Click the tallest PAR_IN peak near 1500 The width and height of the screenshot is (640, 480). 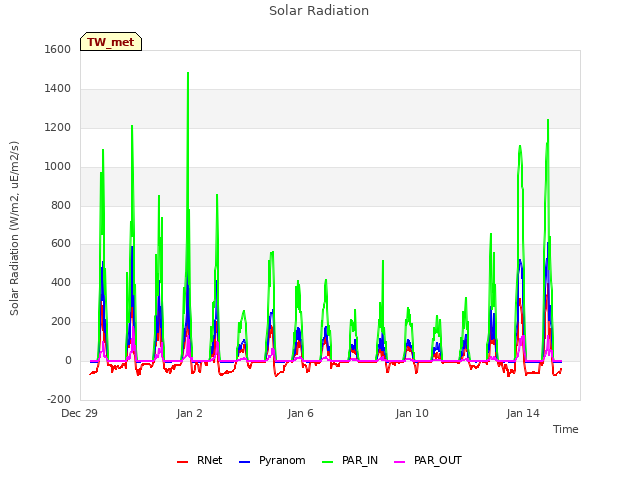188,73
